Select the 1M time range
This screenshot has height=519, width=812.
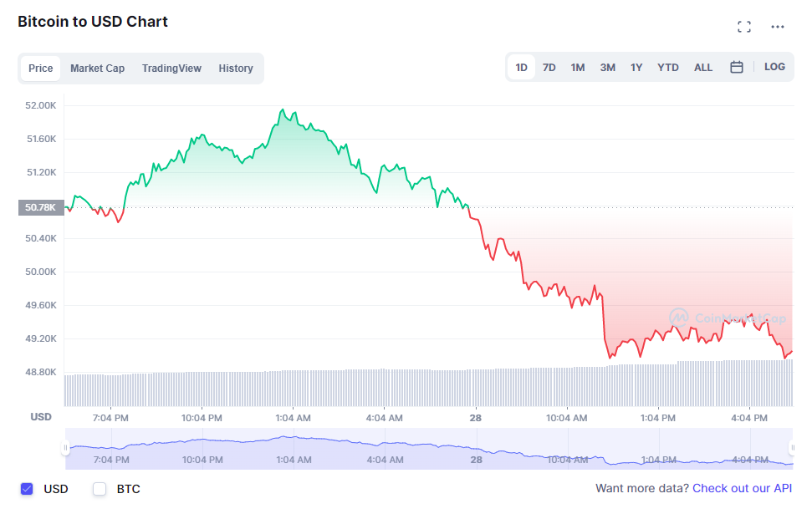(x=578, y=67)
